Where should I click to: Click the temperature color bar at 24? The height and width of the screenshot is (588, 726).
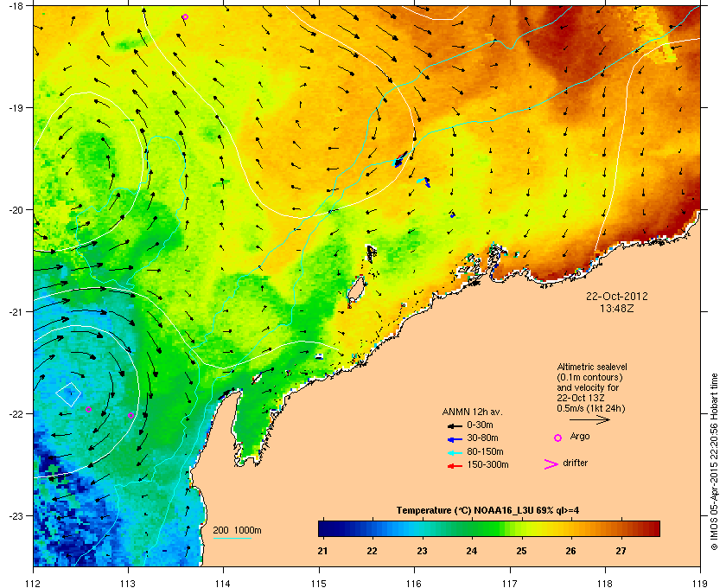pyautogui.click(x=471, y=528)
